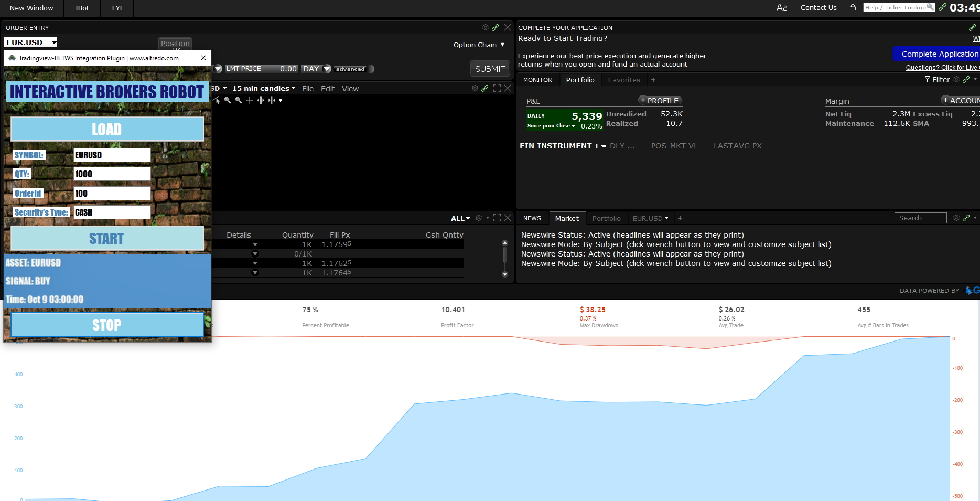Click the search magnifier in Ticker Lookup
The height and width of the screenshot is (501, 980).
coord(930,7)
